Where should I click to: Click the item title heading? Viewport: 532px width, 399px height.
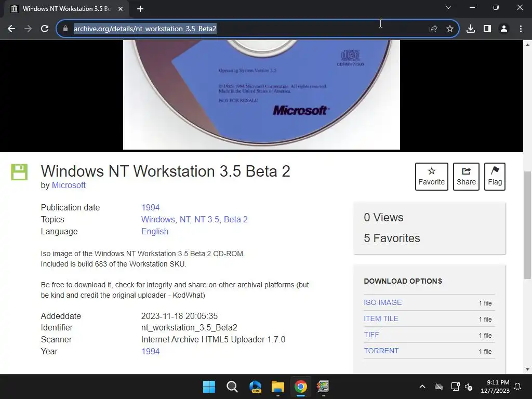(x=166, y=171)
